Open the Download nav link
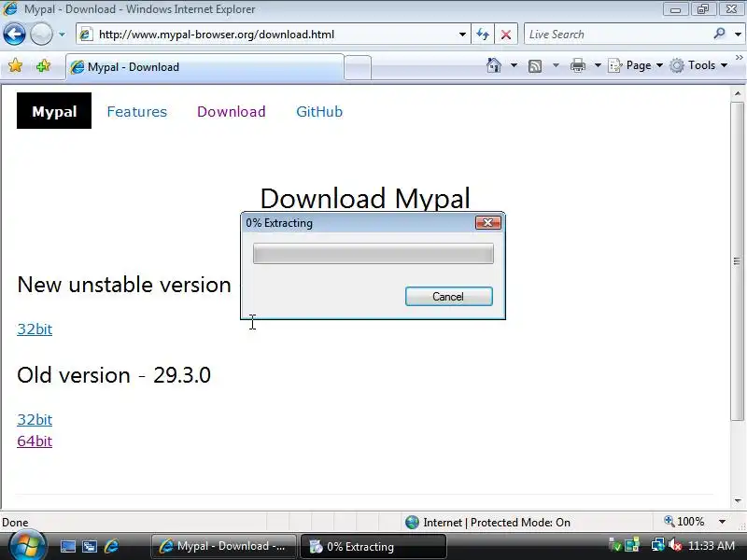This screenshot has height=560, width=747. [x=231, y=111]
